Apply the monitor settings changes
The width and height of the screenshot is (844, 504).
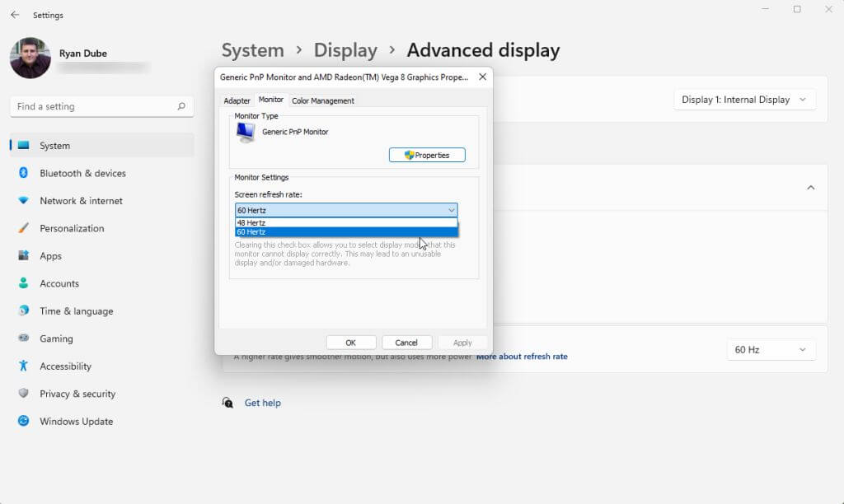462,342
